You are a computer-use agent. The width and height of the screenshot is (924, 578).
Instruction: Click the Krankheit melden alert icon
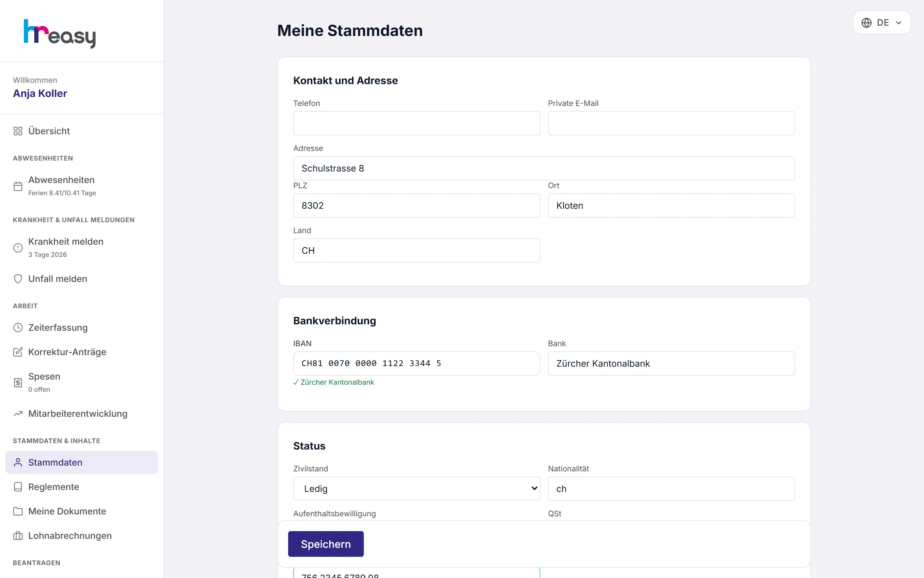pos(18,248)
